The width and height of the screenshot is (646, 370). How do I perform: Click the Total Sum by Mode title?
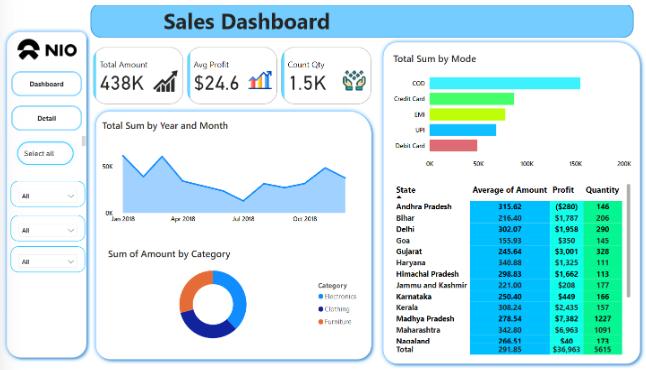(x=434, y=59)
